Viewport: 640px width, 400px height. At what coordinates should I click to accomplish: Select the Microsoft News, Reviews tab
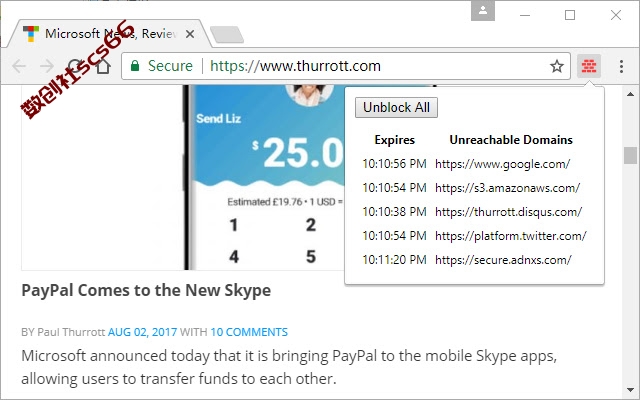click(x=108, y=33)
